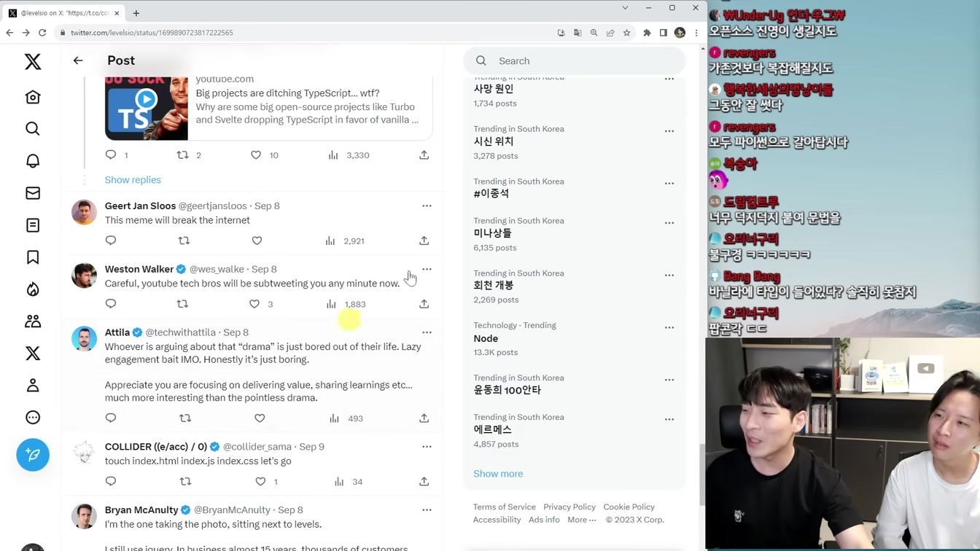Open the Premium X icon in sidebar

33,353
